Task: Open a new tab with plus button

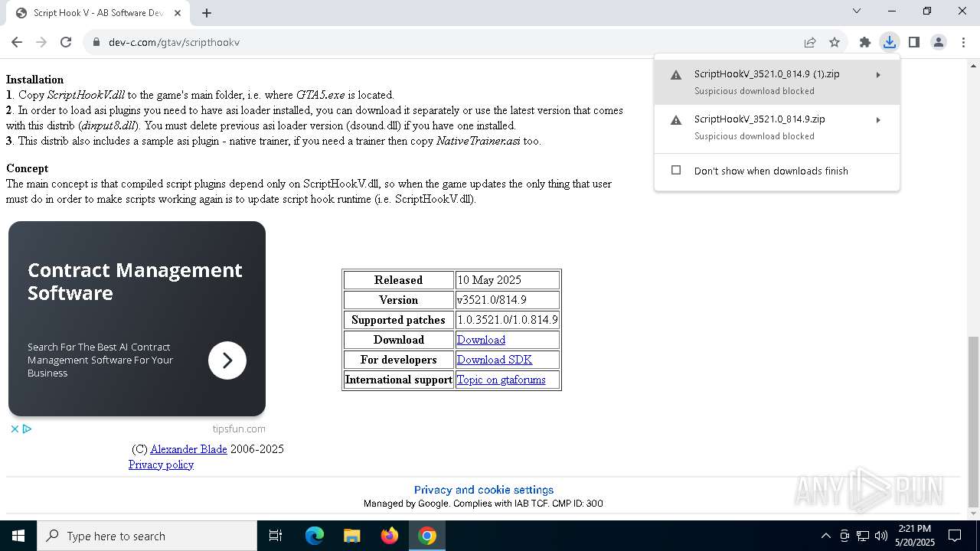Action: [x=207, y=12]
